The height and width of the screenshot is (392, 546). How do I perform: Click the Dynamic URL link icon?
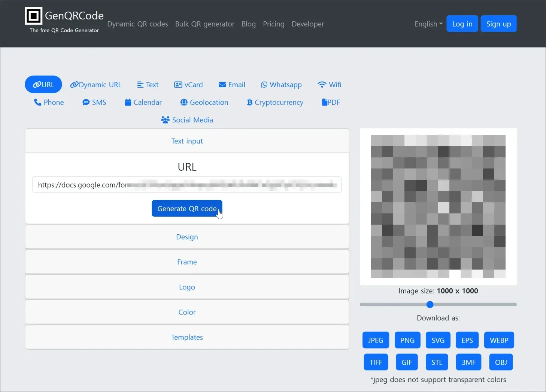74,85
